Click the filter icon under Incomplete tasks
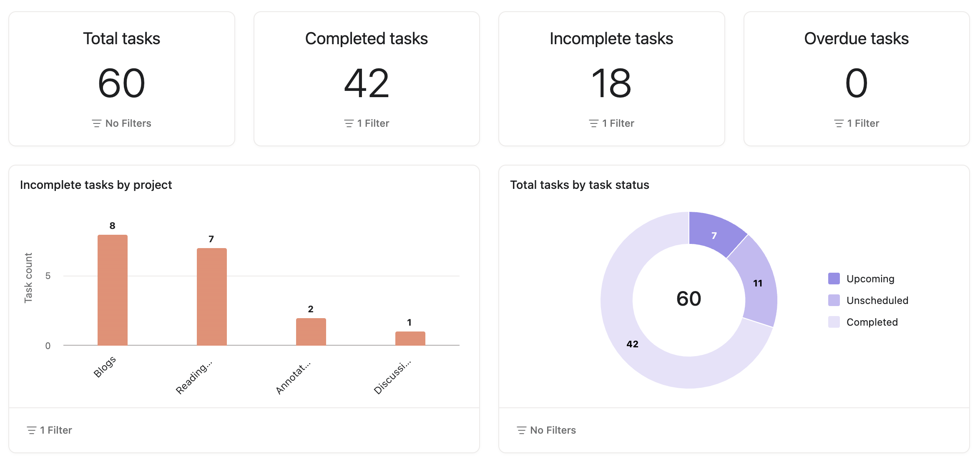Viewport: 980px width, 467px height. 593,123
